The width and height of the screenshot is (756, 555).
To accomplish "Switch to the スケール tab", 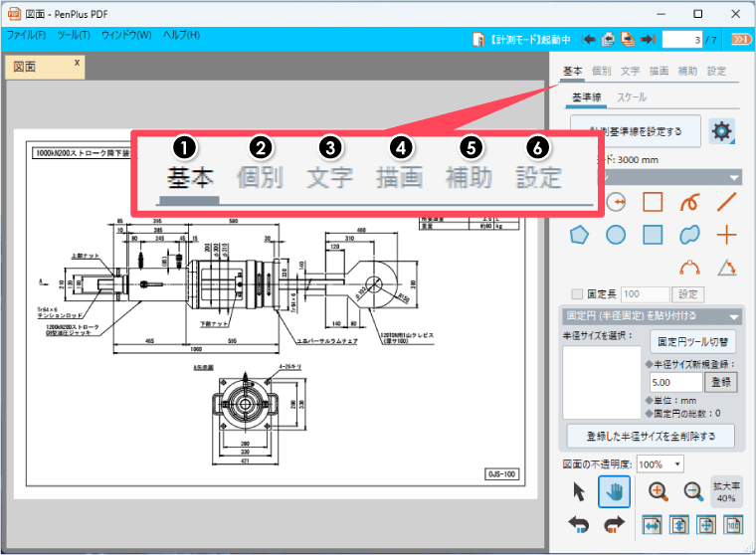I will coord(632,97).
